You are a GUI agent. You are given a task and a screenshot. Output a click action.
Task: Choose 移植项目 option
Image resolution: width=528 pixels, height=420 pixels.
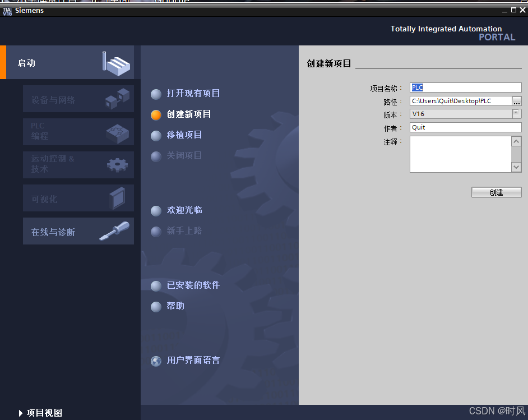[184, 135]
